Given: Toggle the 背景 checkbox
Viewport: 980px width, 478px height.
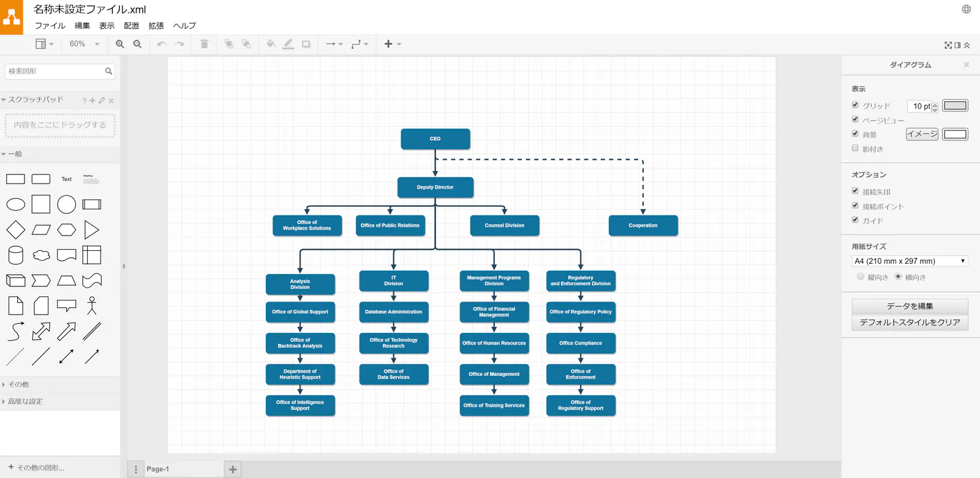Looking at the screenshot, I should point(855,133).
